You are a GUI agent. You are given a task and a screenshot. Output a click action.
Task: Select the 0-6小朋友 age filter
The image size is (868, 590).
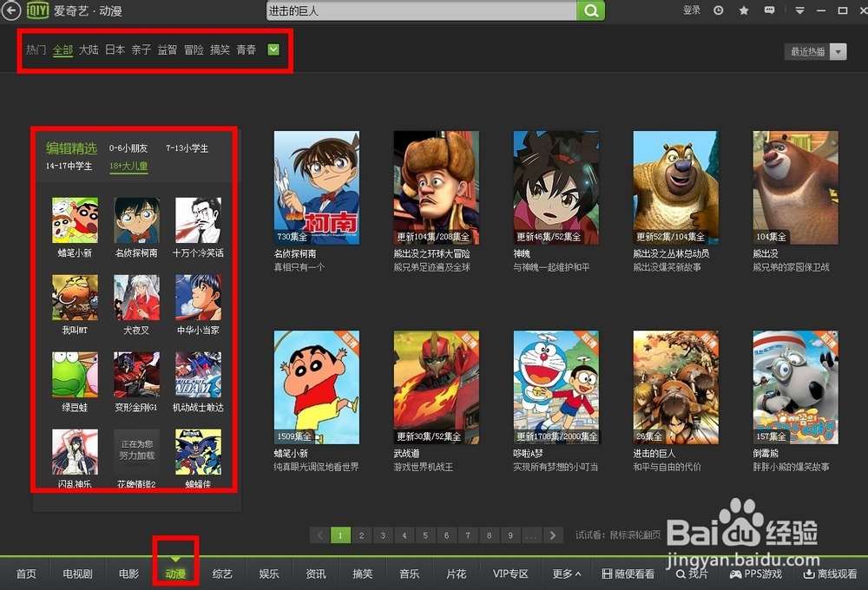click(128, 148)
